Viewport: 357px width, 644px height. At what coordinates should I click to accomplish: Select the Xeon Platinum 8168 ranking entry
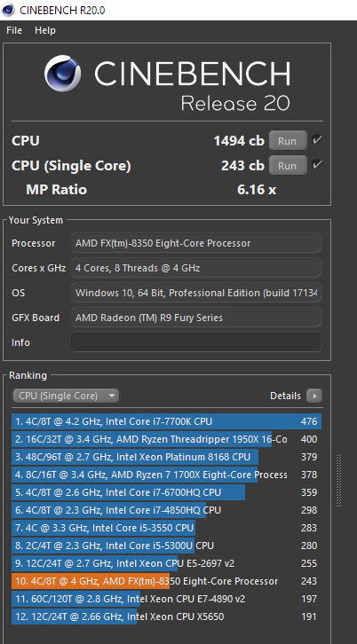pyautogui.click(x=167, y=457)
